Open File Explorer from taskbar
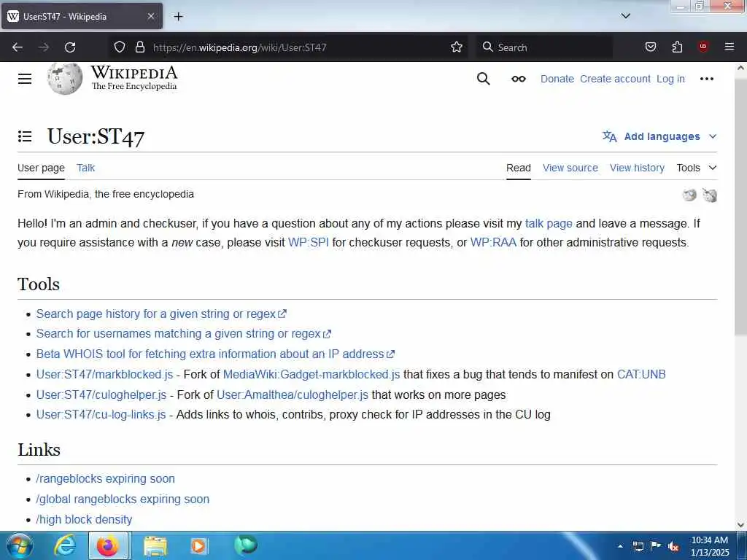Image resolution: width=747 pixels, height=560 pixels. (155, 545)
